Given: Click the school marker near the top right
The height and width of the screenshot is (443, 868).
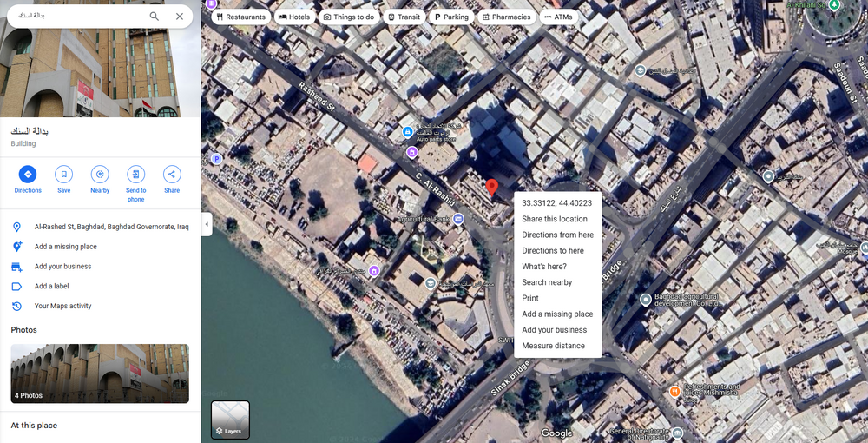Looking at the screenshot, I should pyautogui.click(x=641, y=70).
